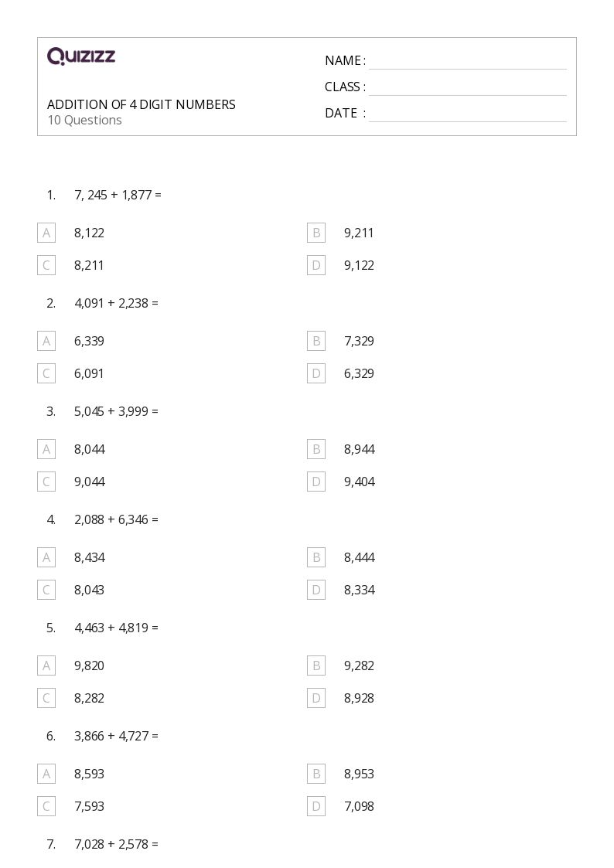
Task: Mark option D 7,098 for question 6
Action: coord(316,807)
